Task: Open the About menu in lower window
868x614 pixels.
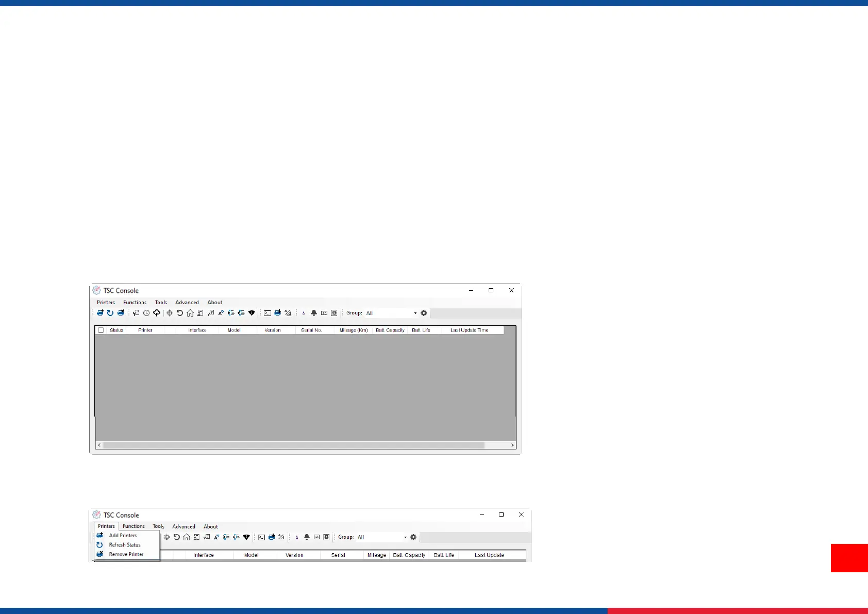Action: tap(211, 526)
